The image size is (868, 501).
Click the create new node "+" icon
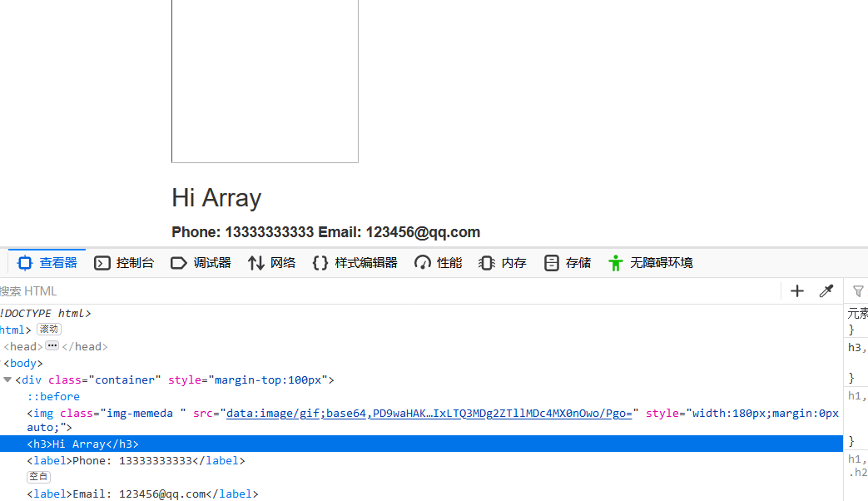click(x=796, y=290)
